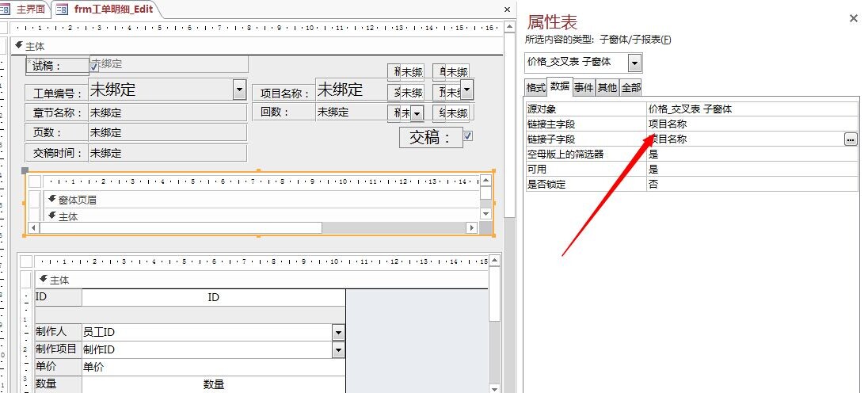Open the 主界面 document tab
This screenshot has height=393, width=868.
click(x=27, y=9)
